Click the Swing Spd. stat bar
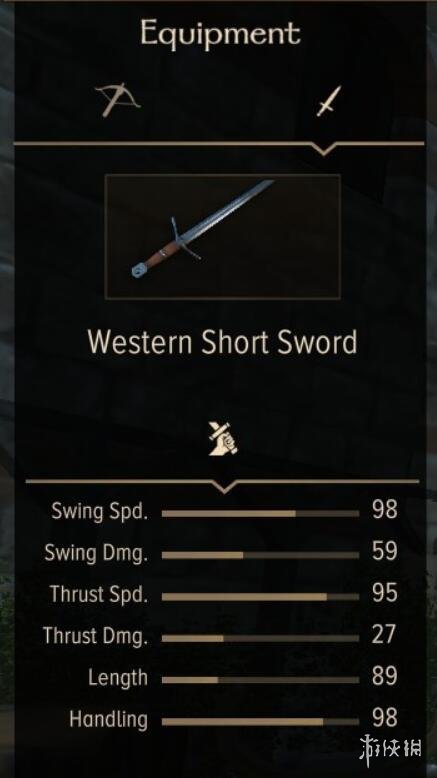 [260, 514]
